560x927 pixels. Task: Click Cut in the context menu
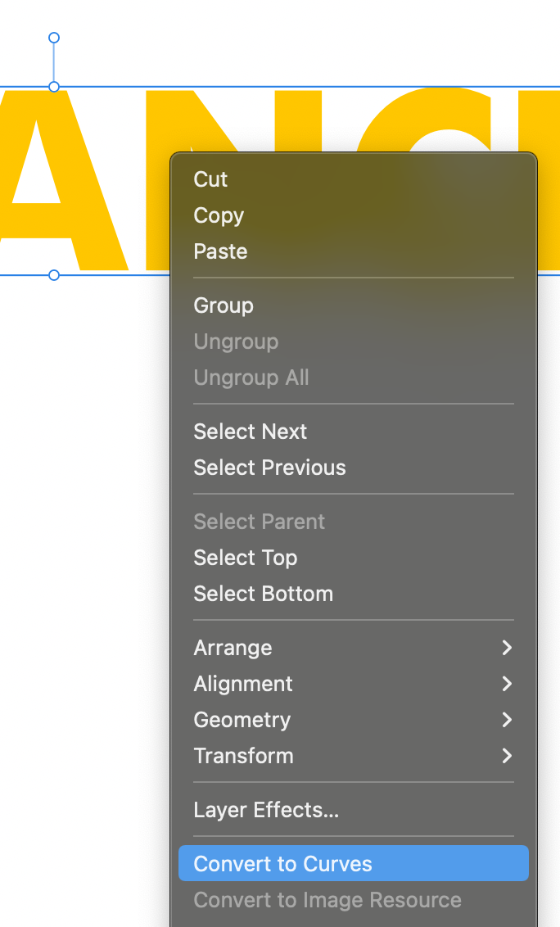pos(210,179)
